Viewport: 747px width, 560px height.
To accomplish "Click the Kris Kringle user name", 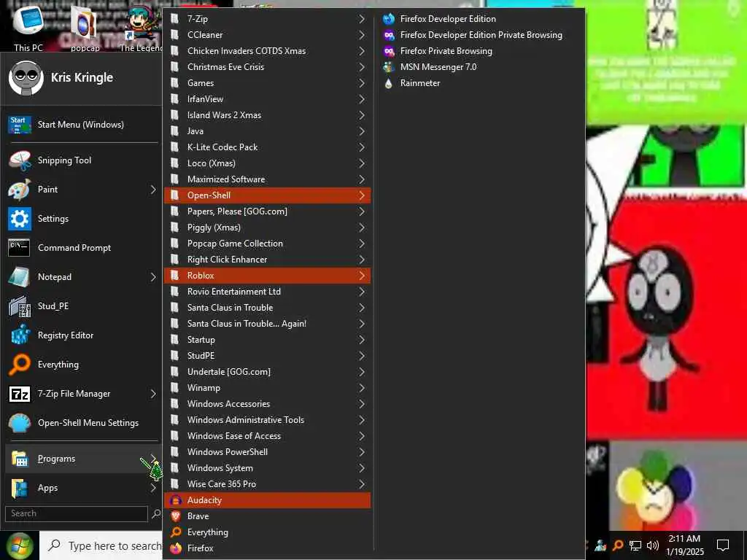I will click(82, 77).
